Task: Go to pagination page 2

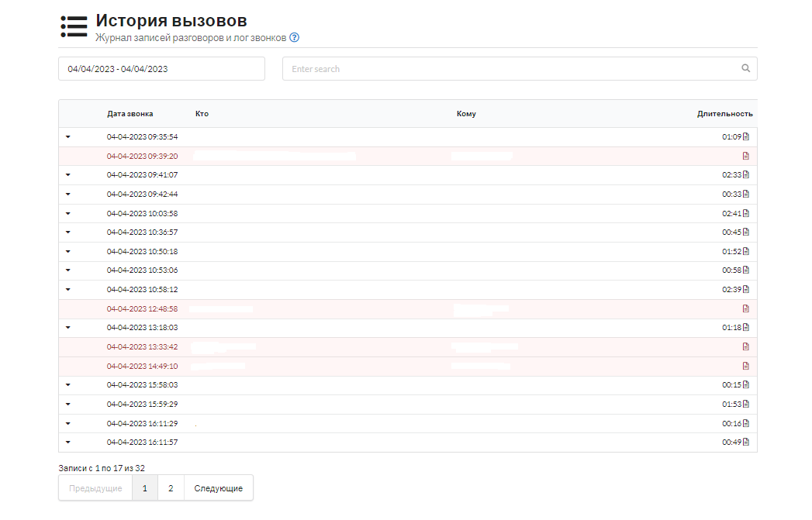Action: pyautogui.click(x=171, y=488)
